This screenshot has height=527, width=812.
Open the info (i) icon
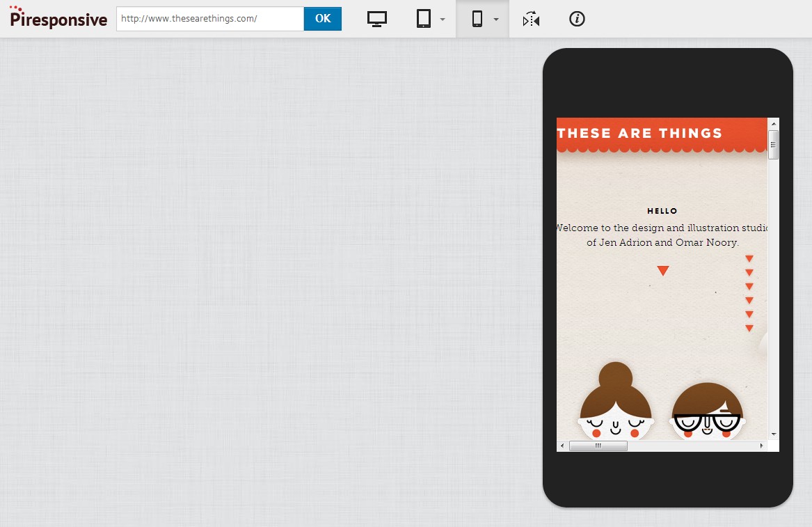tap(577, 19)
